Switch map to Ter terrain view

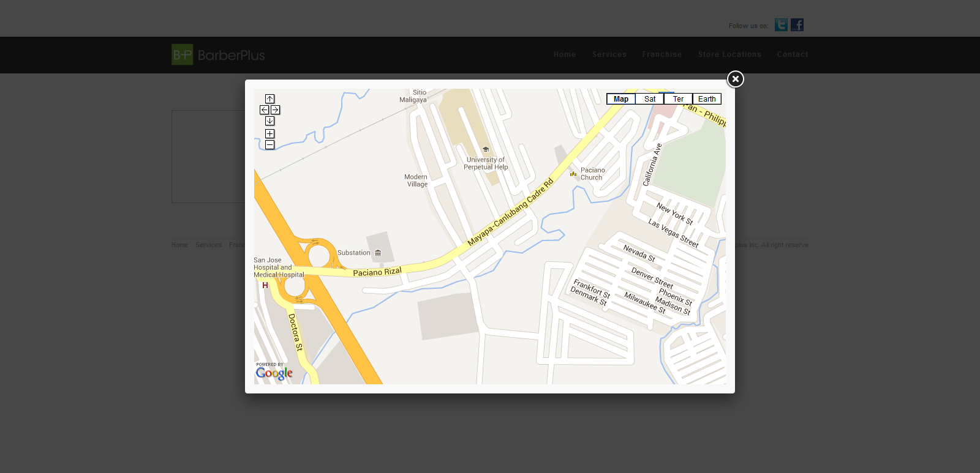point(678,99)
